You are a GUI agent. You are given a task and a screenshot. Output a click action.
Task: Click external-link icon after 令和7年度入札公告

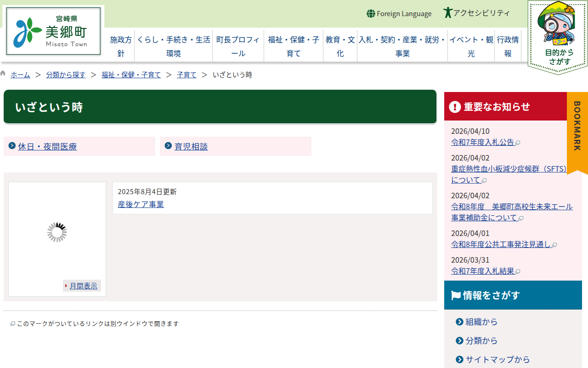point(518,143)
